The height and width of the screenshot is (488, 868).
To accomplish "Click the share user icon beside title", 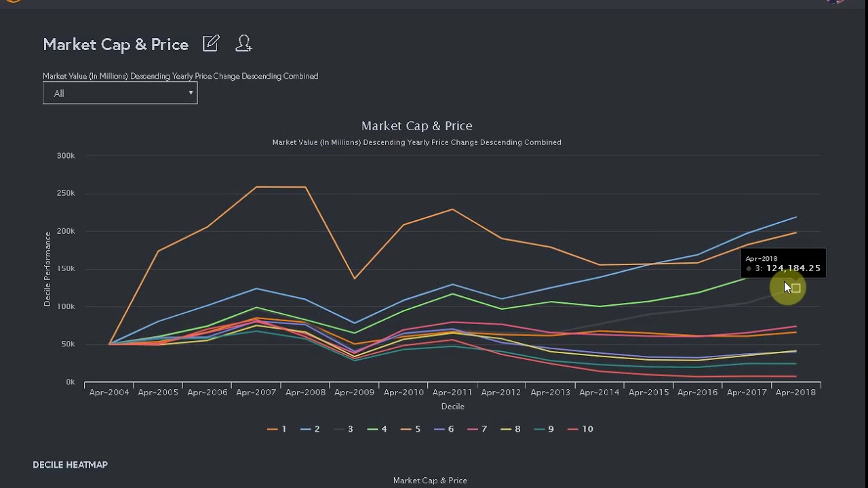I will 243,43.
